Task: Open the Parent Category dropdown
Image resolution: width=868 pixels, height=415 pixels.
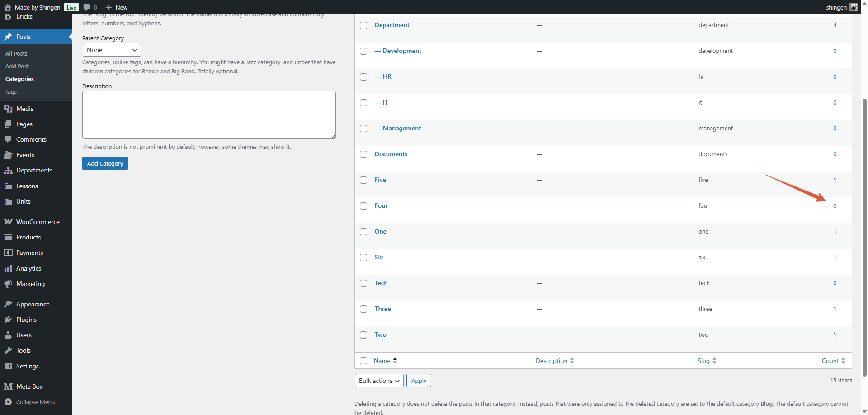Action: point(112,50)
